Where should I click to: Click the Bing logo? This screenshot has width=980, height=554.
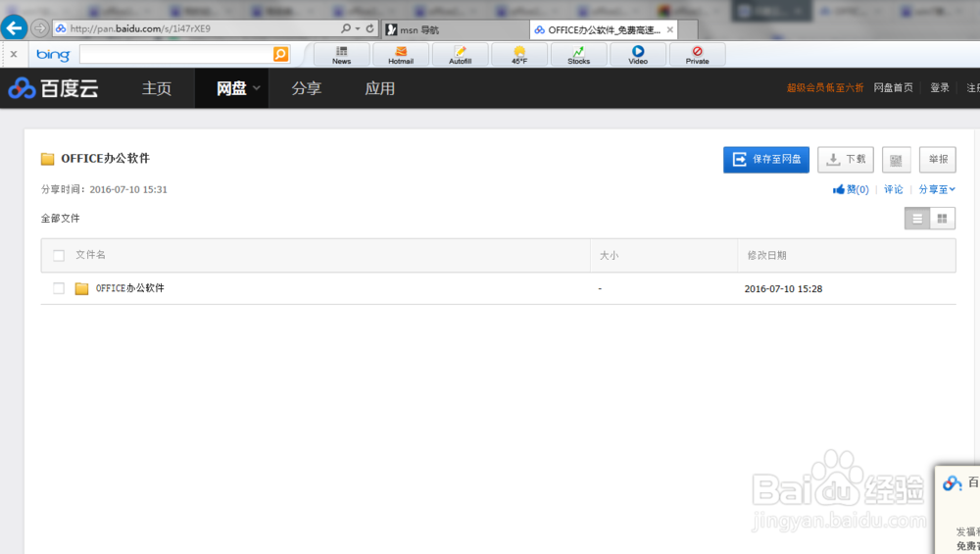pyautogui.click(x=53, y=54)
